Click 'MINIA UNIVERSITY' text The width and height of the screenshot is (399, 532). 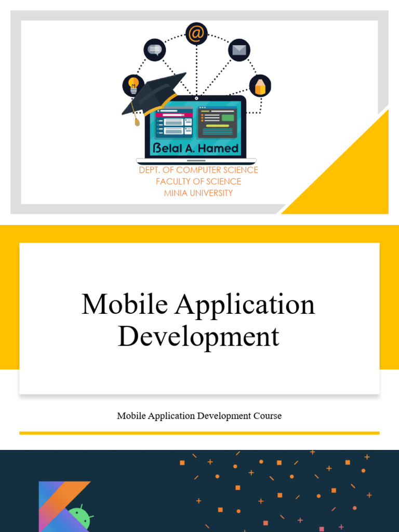pos(198,193)
